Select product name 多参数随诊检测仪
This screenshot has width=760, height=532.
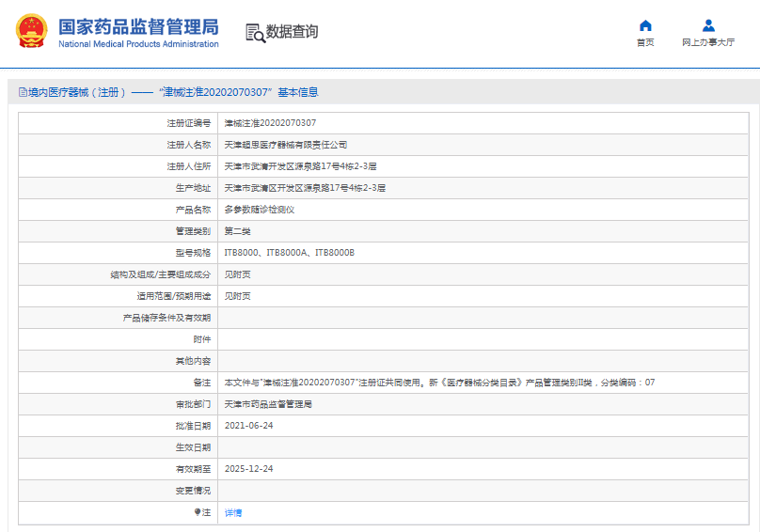[x=260, y=210]
